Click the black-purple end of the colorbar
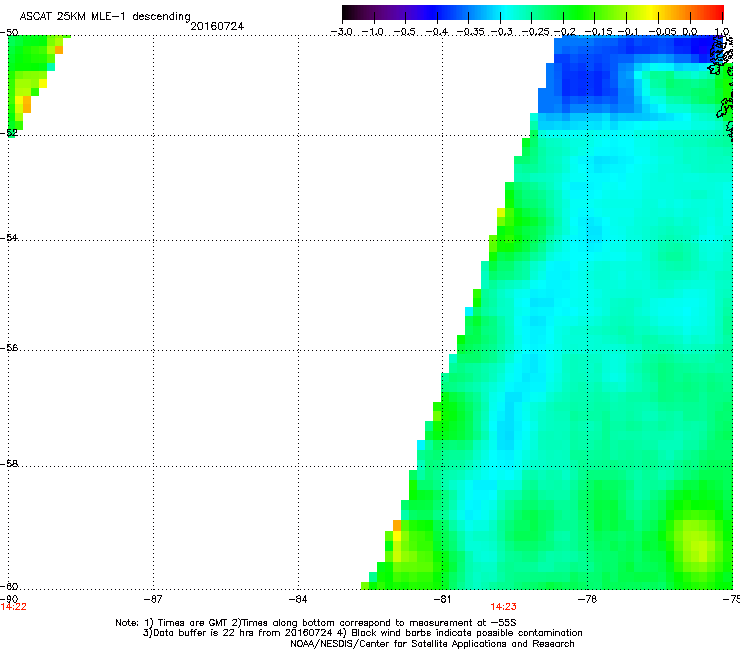The image size is (740, 650). (x=352, y=12)
